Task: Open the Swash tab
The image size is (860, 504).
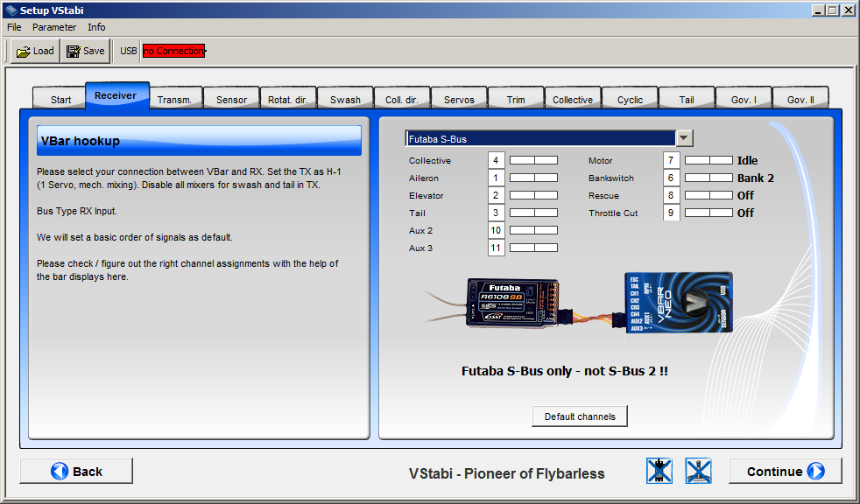Action: (346, 99)
